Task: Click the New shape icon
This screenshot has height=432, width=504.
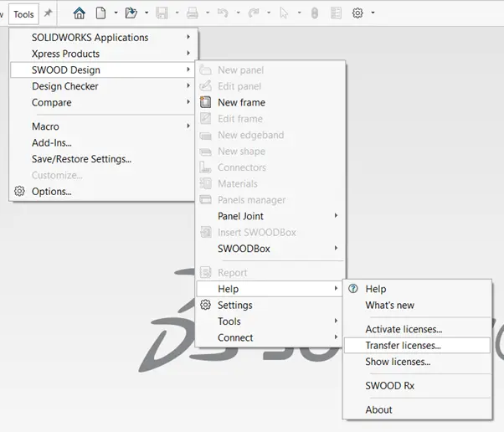Action: click(206, 152)
